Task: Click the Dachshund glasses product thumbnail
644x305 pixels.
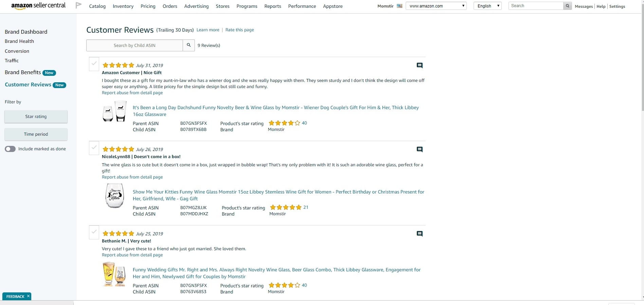Action: tap(114, 111)
